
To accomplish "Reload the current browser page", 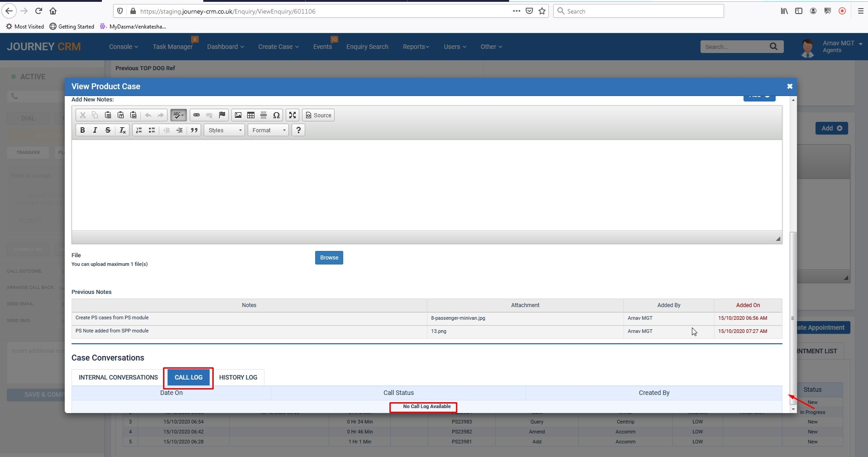I will pyautogui.click(x=39, y=11).
